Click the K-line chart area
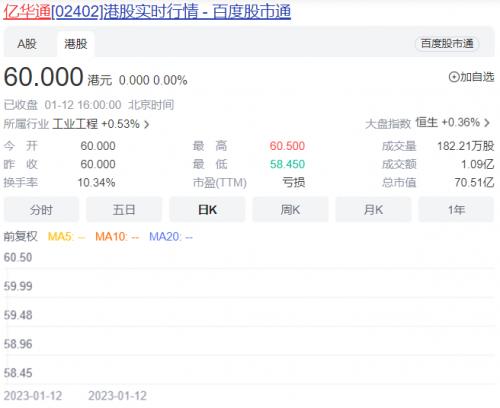 click(250, 315)
